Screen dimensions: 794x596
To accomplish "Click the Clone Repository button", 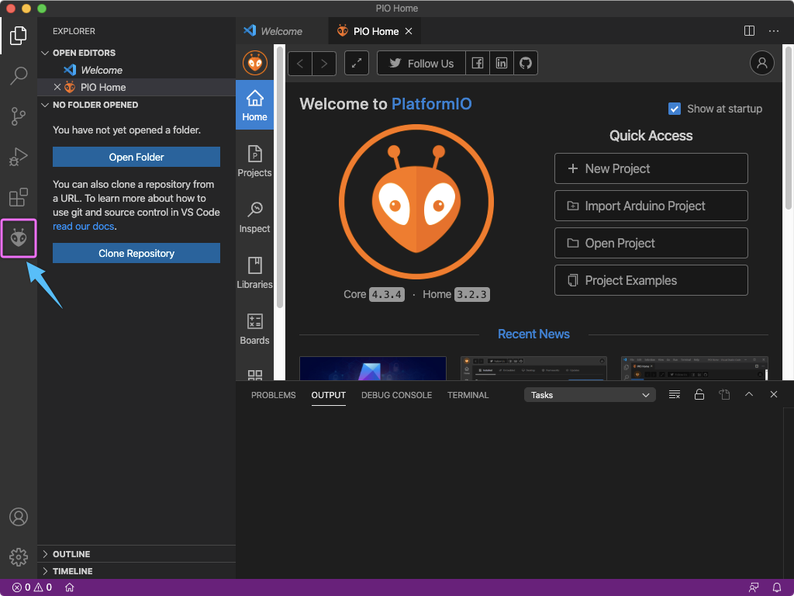I will [x=136, y=254].
